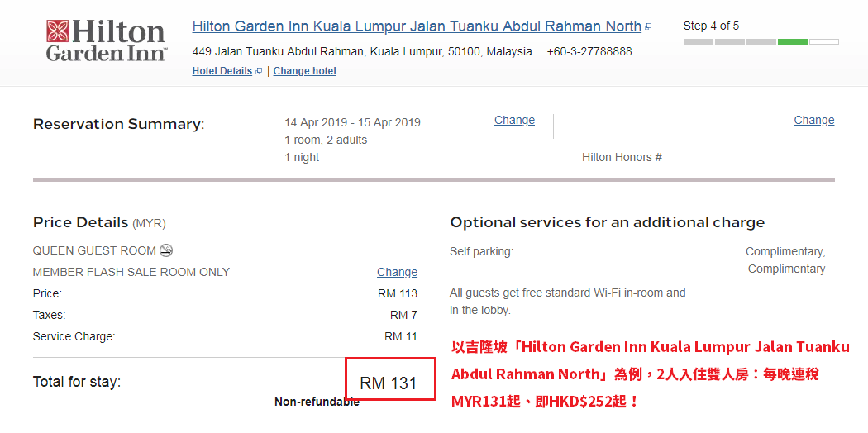Change the reservation dates in the summary
868x433 pixels.
[x=514, y=120]
